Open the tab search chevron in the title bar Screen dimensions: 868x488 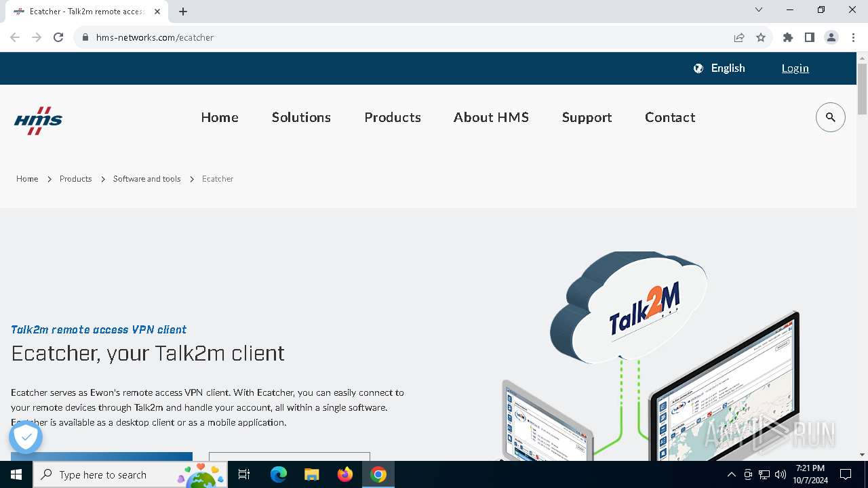coord(759,9)
